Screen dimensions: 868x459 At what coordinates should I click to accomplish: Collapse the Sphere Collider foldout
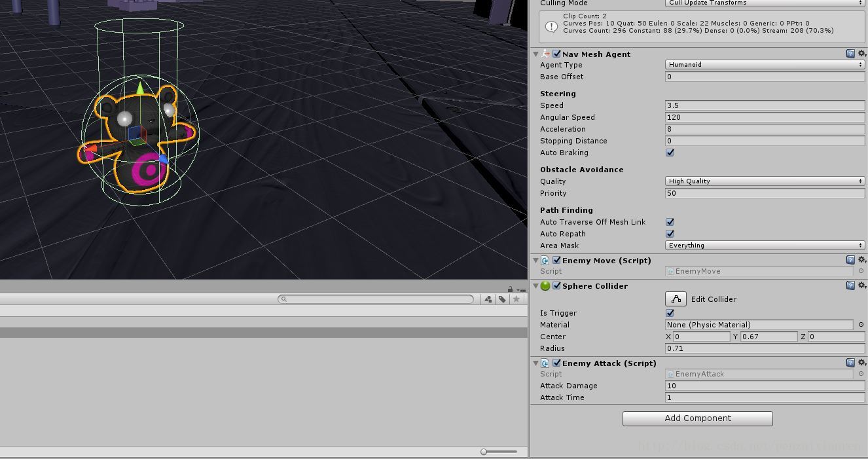click(x=535, y=285)
